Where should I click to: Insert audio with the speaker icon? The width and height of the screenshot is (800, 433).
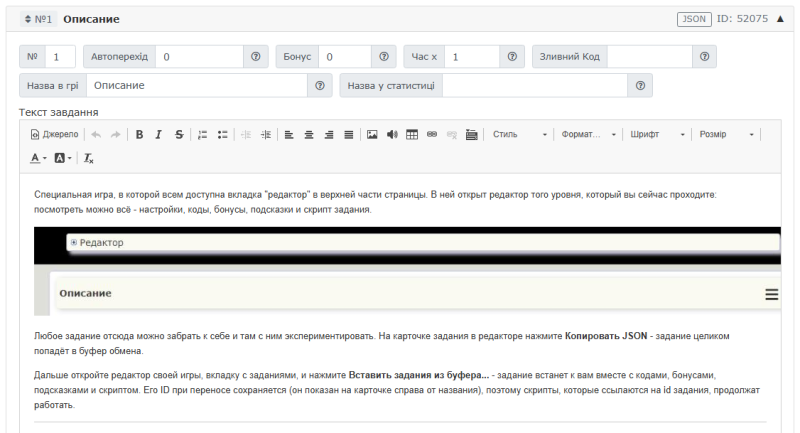392,135
